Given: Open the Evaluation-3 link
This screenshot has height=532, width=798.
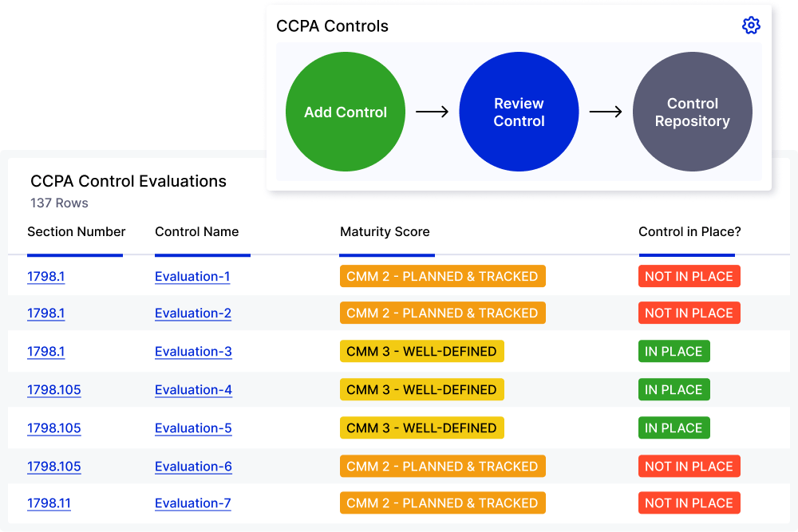Looking at the screenshot, I should [193, 352].
